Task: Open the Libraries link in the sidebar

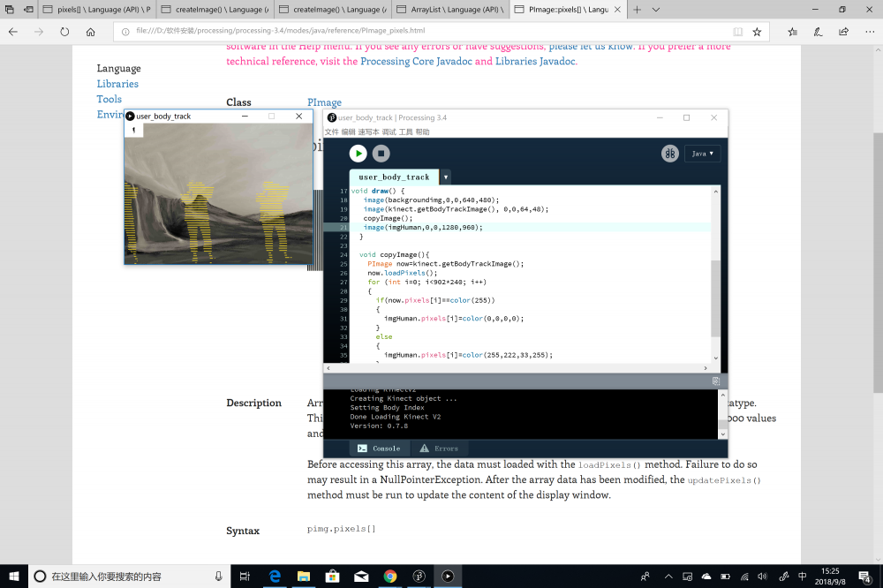Action: pos(117,83)
